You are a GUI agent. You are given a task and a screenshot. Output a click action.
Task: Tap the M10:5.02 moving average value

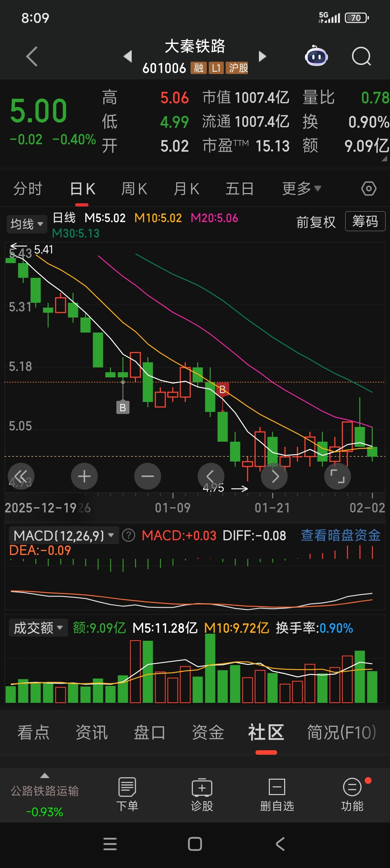(x=158, y=218)
